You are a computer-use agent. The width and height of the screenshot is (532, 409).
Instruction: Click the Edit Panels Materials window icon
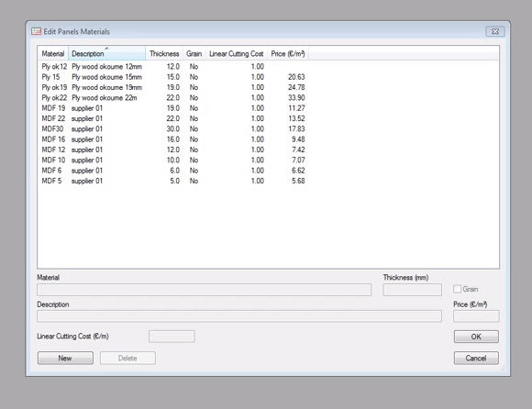point(36,31)
